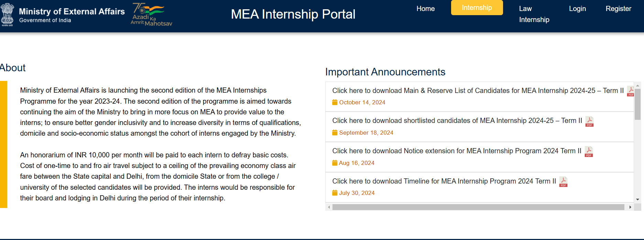Open PDF icon for shortlisted candidates announcement
The image size is (644, 240).
pos(589,122)
